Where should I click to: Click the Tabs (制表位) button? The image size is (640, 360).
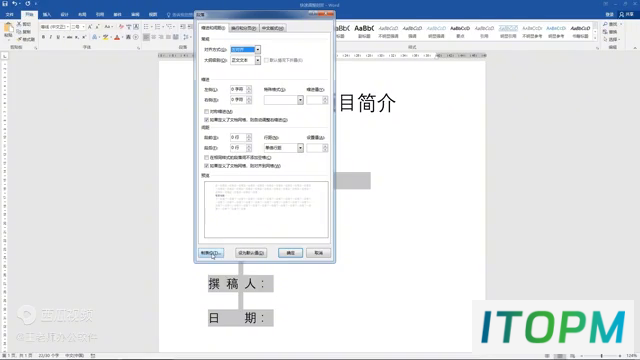click(211, 253)
